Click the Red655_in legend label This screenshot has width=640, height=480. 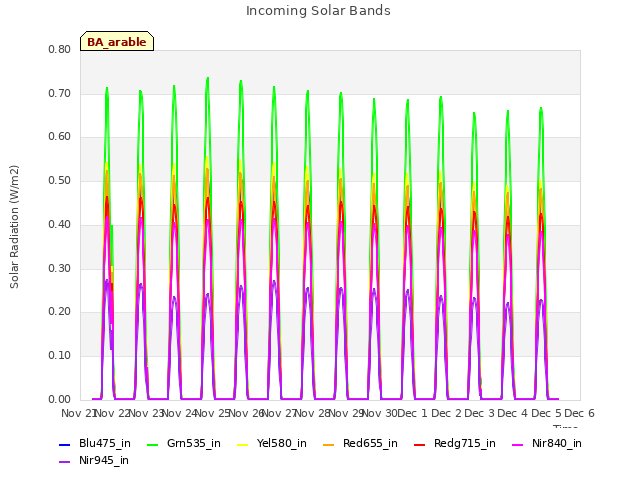[x=370, y=443]
